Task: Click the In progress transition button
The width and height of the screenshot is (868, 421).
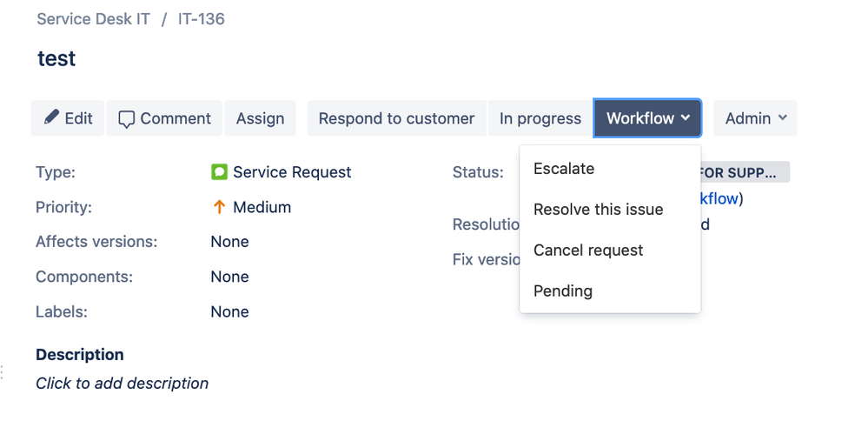Action: pos(540,118)
